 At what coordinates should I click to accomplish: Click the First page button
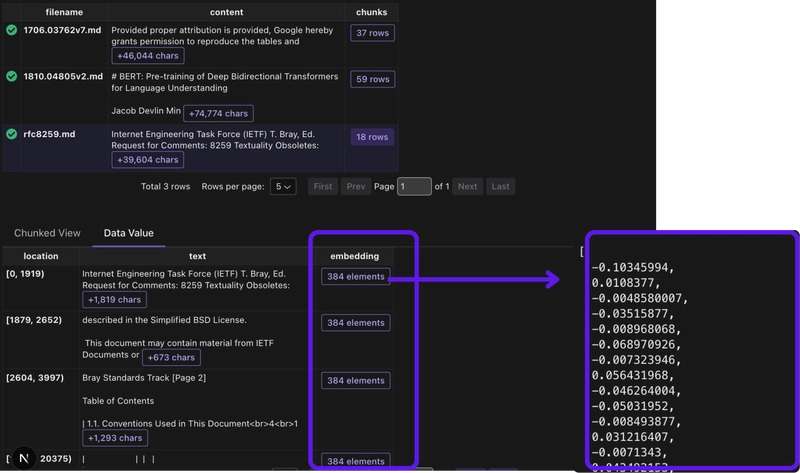(322, 186)
